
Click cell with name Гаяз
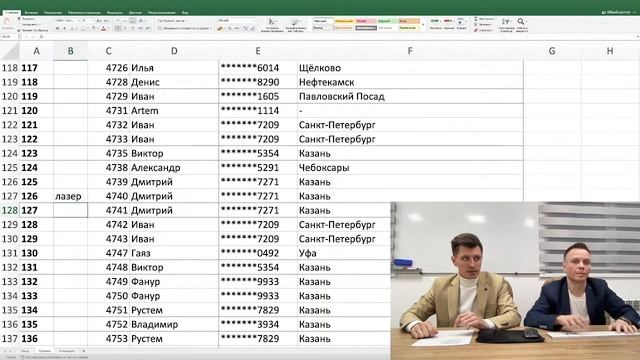174,253
